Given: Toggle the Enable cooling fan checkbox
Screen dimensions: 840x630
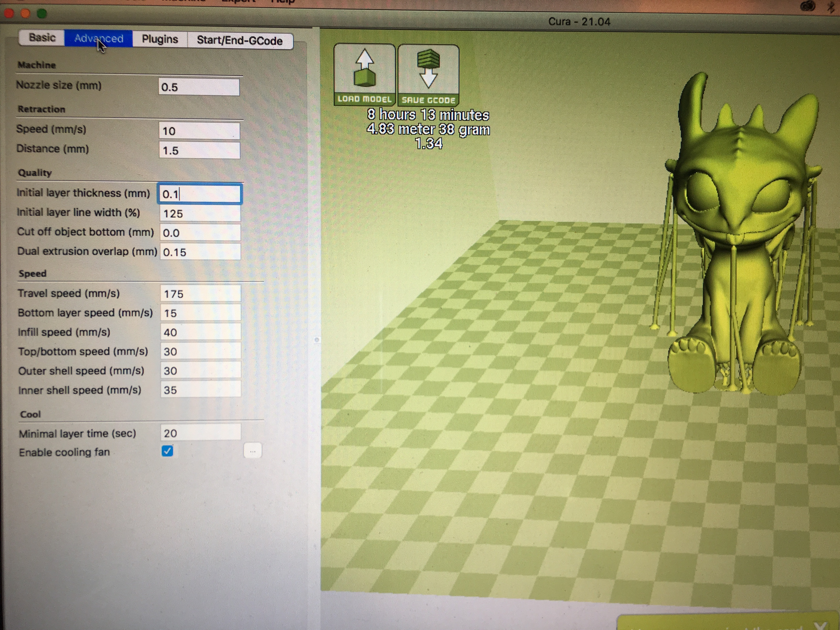Looking at the screenshot, I should click(x=167, y=451).
